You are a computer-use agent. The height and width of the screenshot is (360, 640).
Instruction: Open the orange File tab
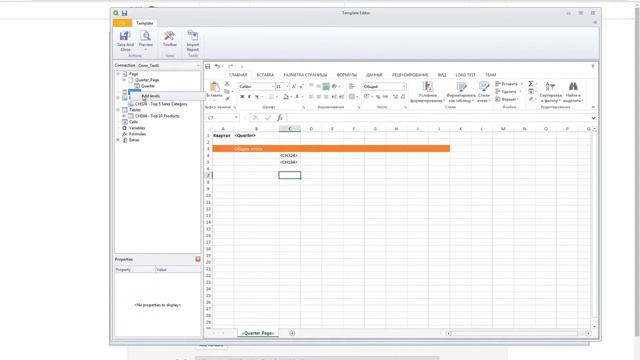(x=122, y=23)
